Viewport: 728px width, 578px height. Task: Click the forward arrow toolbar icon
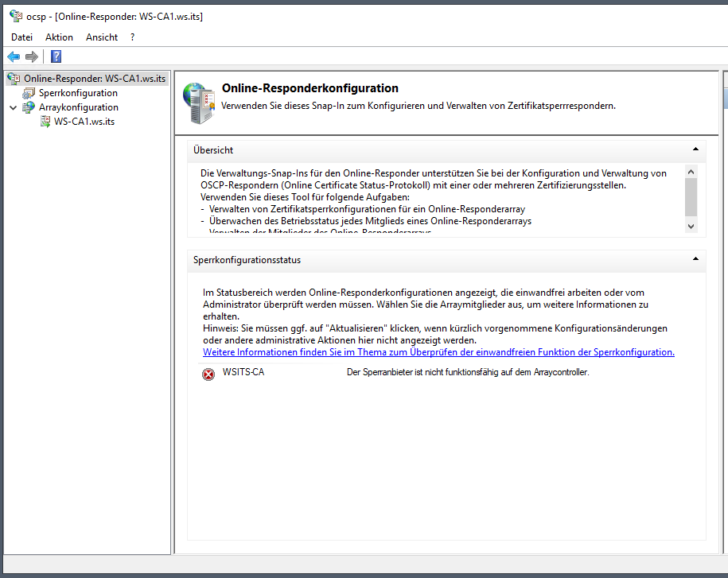click(32, 56)
